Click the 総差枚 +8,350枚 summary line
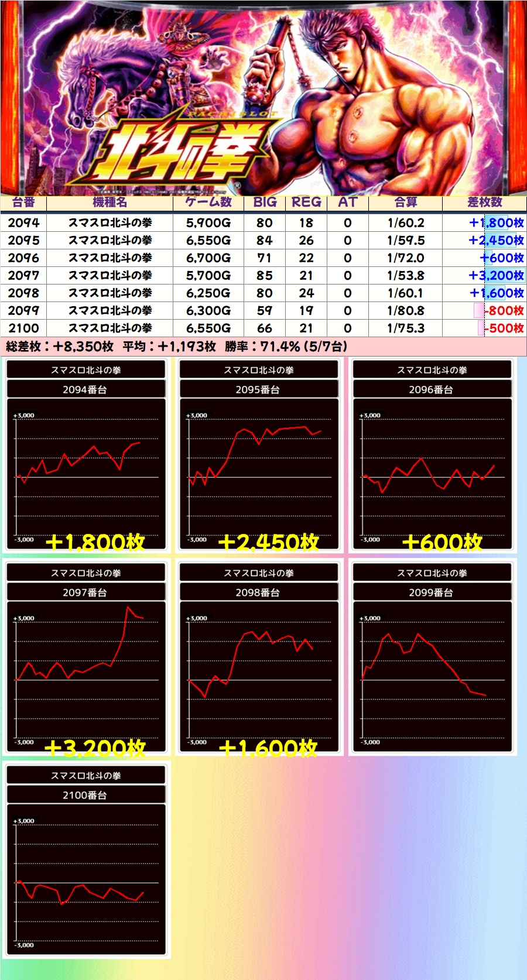527x980 pixels. pyautogui.click(x=60, y=347)
